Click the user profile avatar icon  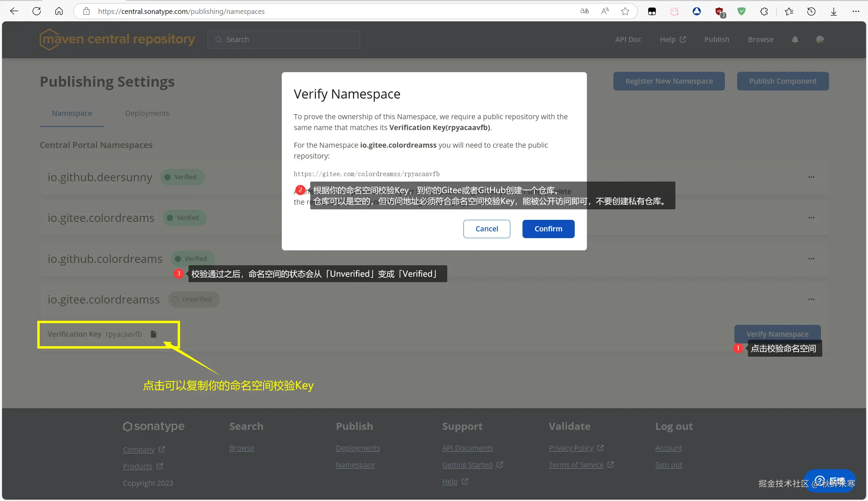[x=820, y=40]
